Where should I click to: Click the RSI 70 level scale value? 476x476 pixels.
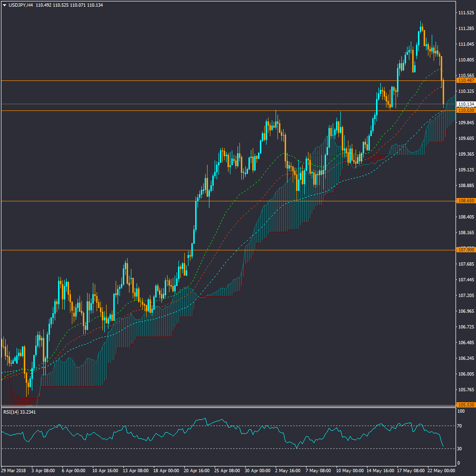[460, 426]
